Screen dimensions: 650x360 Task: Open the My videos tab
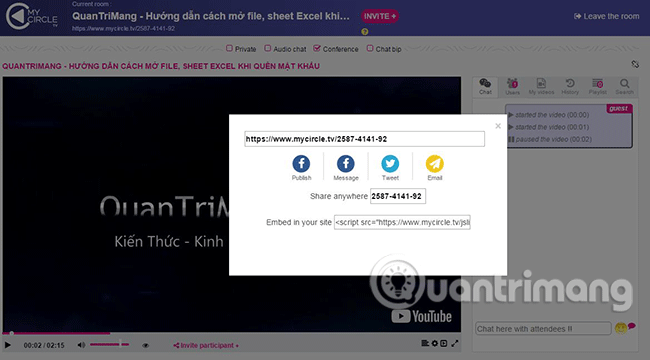[x=541, y=86]
